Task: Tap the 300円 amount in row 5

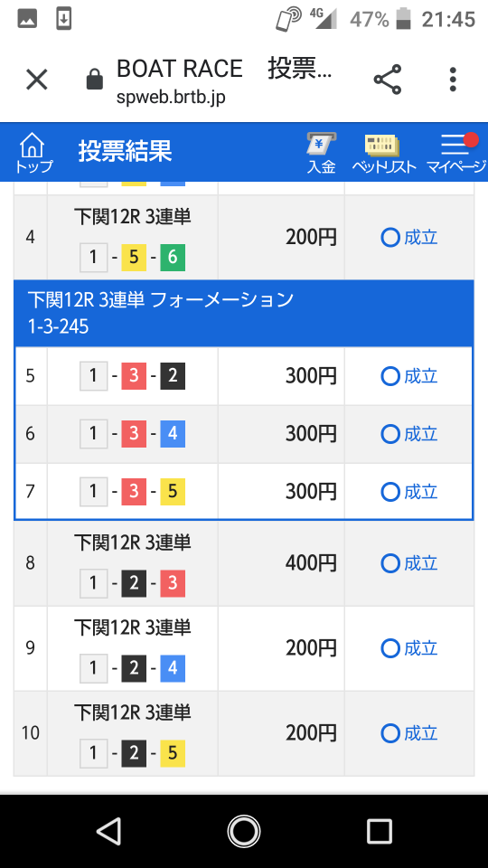Action: [x=311, y=376]
